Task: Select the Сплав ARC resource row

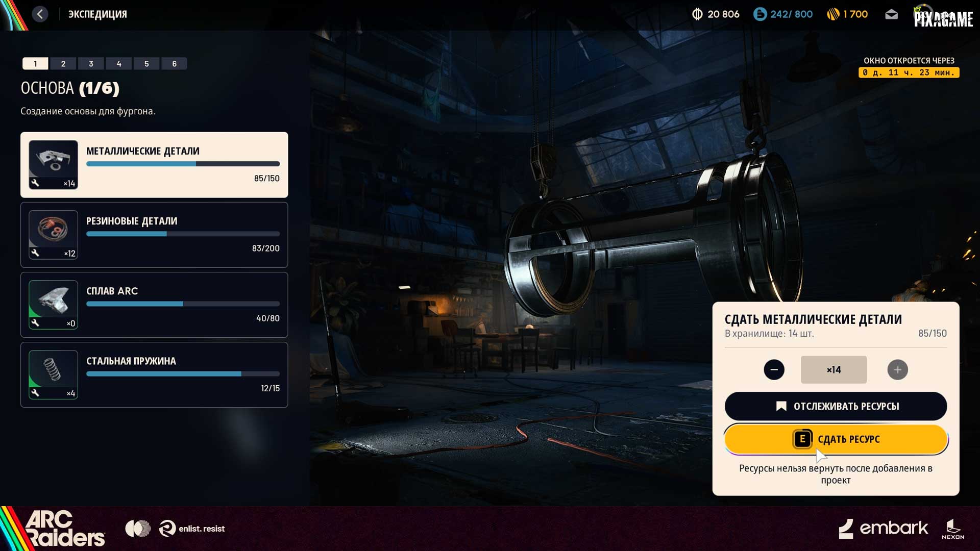Action: tap(154, 305)
